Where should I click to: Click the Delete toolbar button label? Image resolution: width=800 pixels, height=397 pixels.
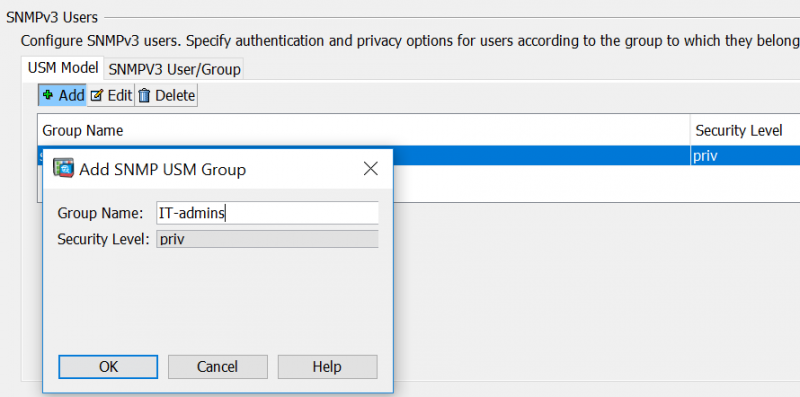coord(175,95)
